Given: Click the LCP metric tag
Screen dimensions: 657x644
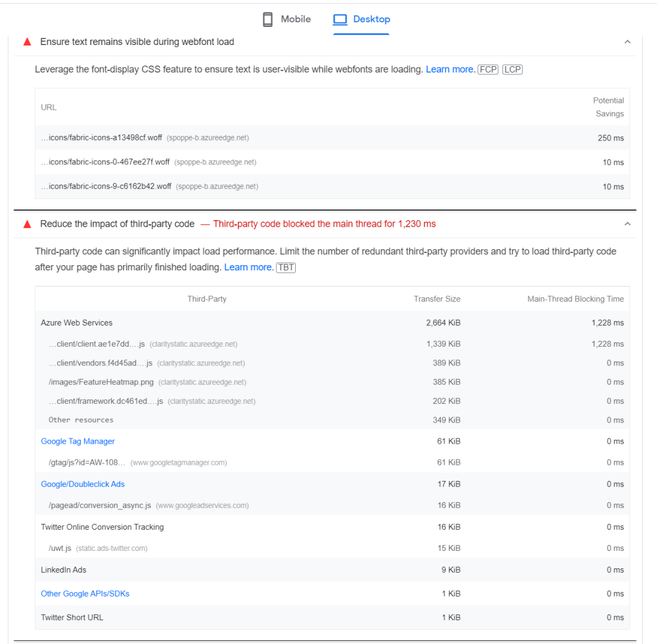Looking at the screenshot, I should [513, 69].
